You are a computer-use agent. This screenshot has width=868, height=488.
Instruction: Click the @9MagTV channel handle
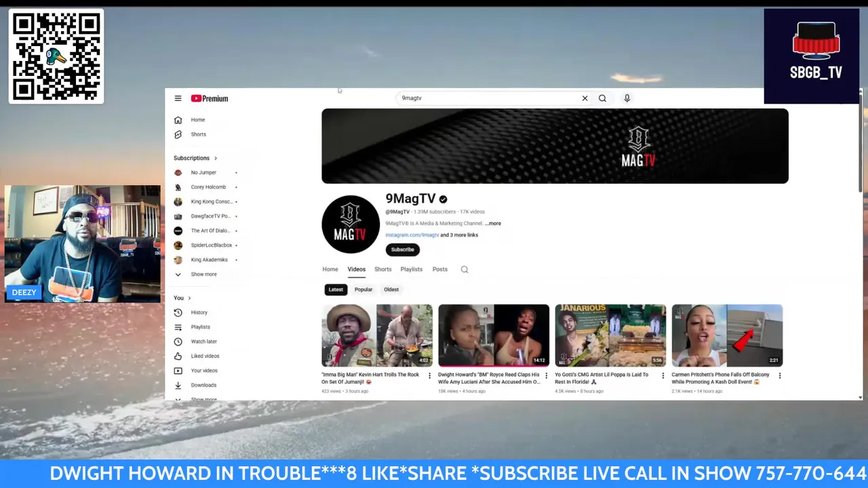coord(397,212)
